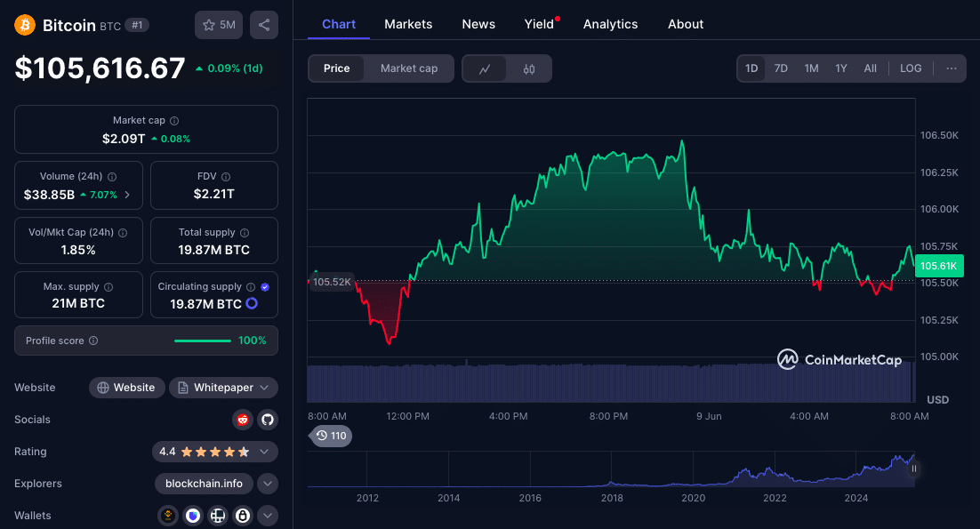Click the history 110 events badge
The height and width of the screenshot is (529, 980).
(x=331, y=436)
